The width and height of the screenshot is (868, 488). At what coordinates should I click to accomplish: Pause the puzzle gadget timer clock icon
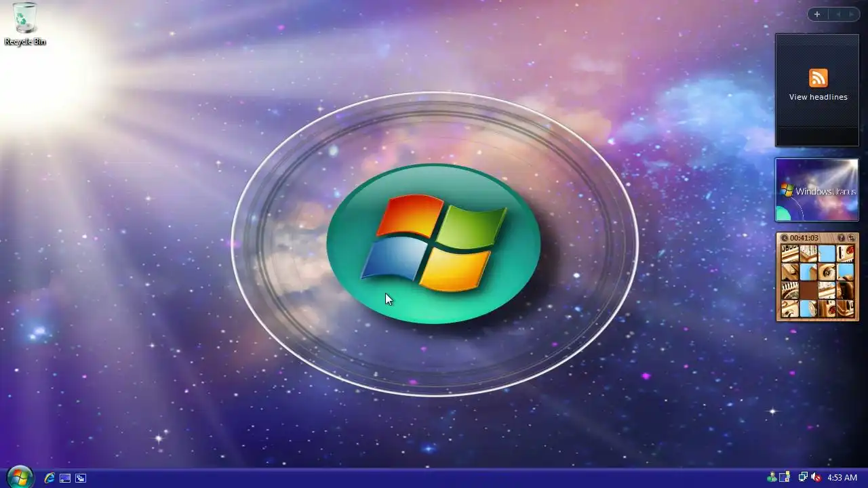point(785,238)
